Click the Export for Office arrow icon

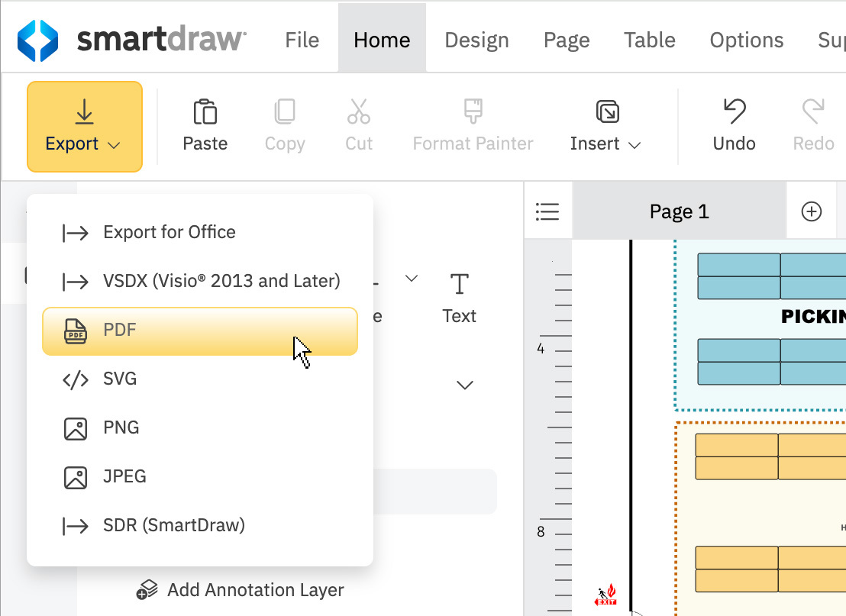[x=76, y=233]
